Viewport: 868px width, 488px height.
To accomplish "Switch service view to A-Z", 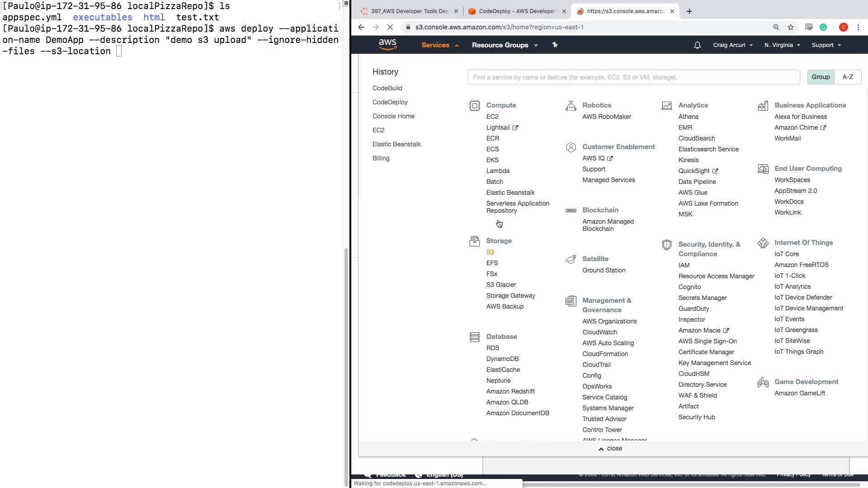I will click(x=847, y=77).
